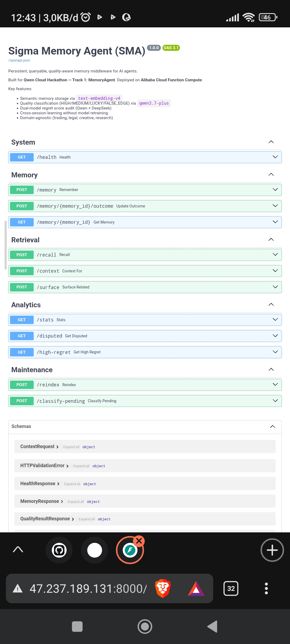The image size is (290, 644).
Task: Tap the address bar URL 47.237.189.131:8000/
Action: pos(88,589)
